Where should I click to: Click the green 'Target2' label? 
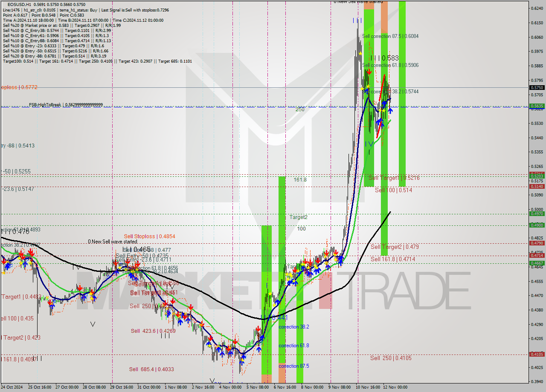(x=299, y=217)
